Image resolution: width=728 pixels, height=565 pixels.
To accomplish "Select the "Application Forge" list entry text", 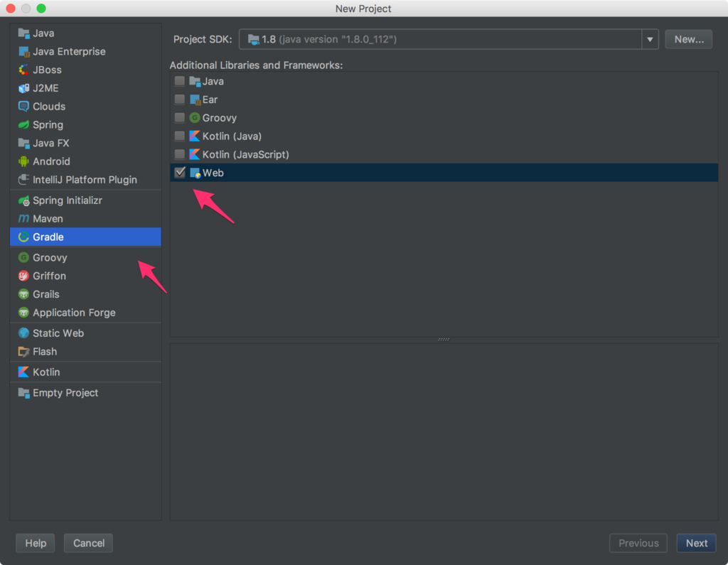I will pyautogui.click(x=74, y=313).
